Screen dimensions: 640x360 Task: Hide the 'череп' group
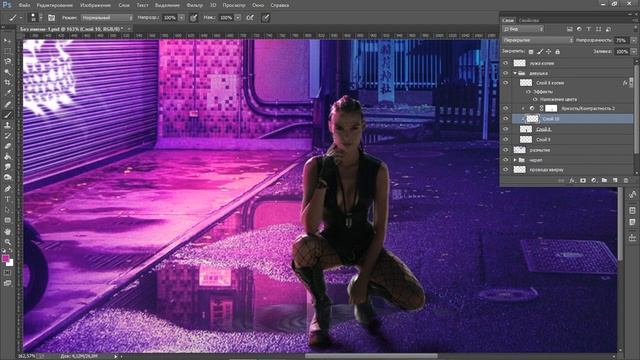tap(506, 160)
